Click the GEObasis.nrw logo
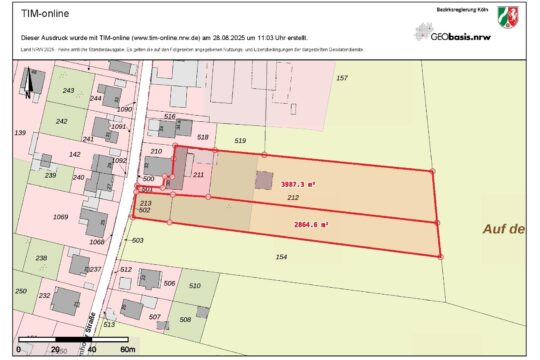This screenshot has width=540, height=360. tap(453, 32)
